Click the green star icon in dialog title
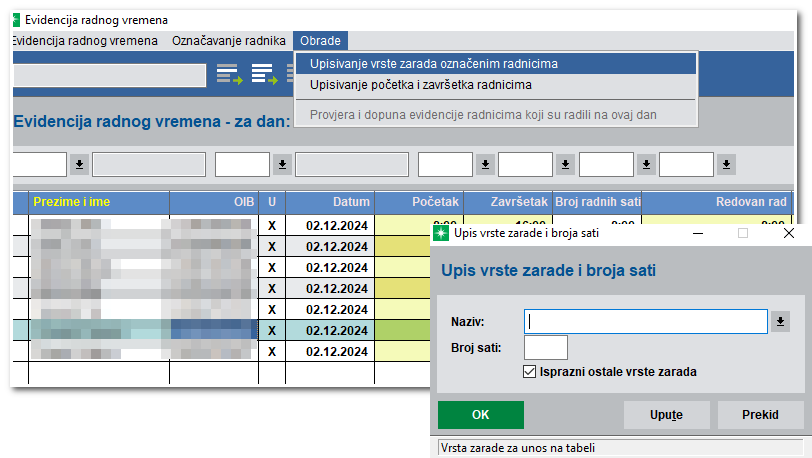812x458 pixels. point(441,233)
